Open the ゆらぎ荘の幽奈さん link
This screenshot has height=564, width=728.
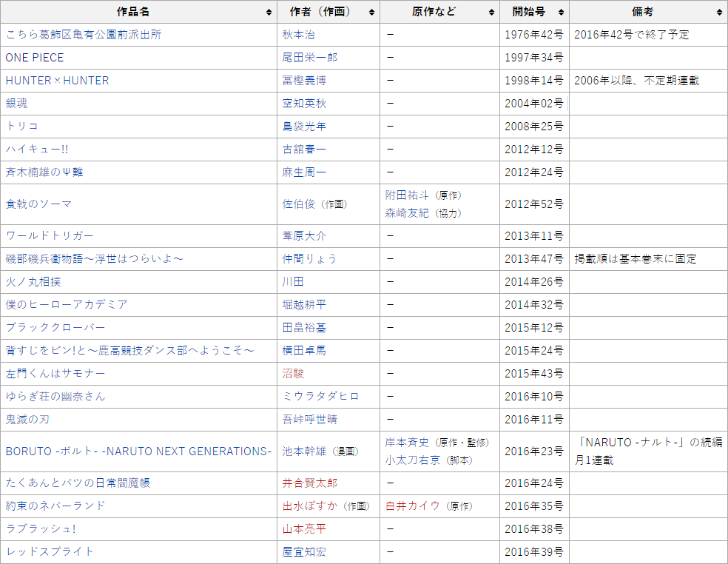[x=55, y=396]
